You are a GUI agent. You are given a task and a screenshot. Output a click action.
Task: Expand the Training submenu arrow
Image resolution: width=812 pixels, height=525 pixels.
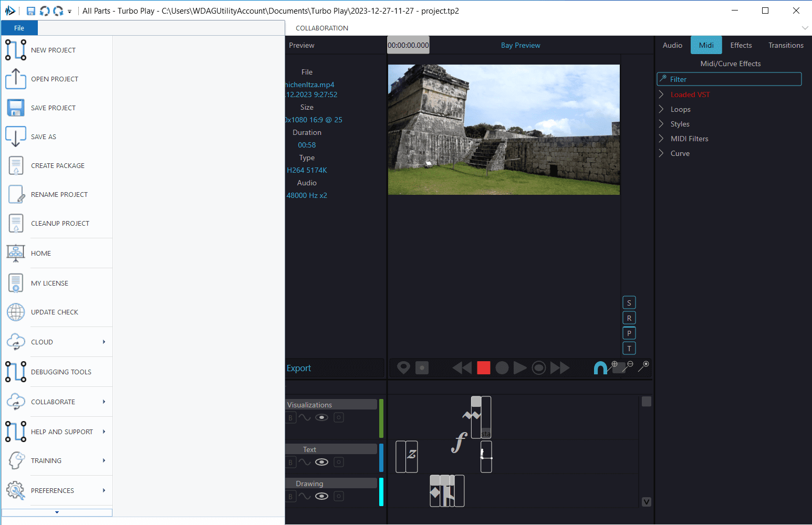pos(104,460)
